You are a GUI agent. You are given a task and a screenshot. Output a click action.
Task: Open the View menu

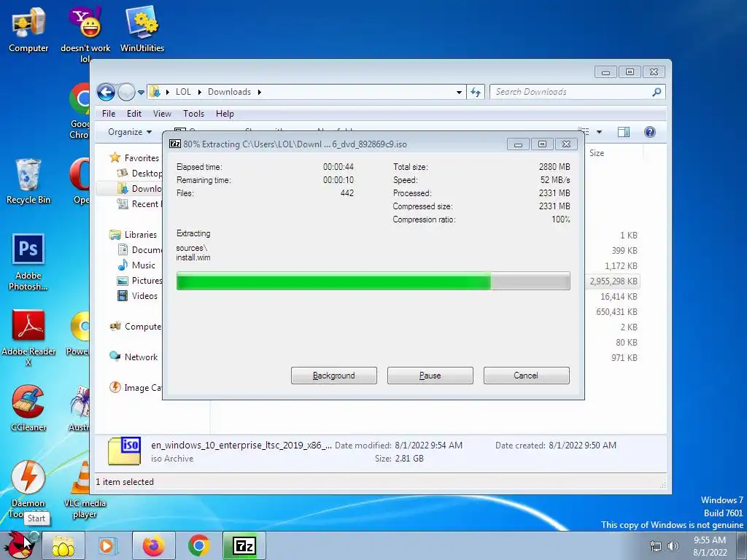click(162, 114)
